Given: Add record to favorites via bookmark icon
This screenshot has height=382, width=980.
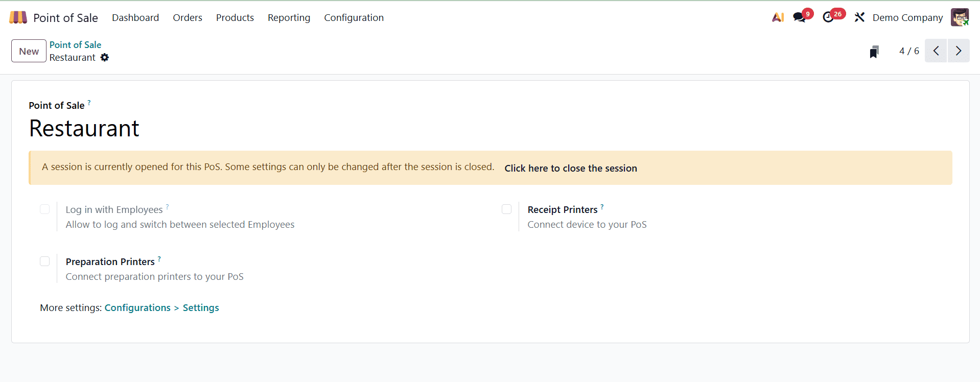Looking at the screenshot, I should (874, 51).
